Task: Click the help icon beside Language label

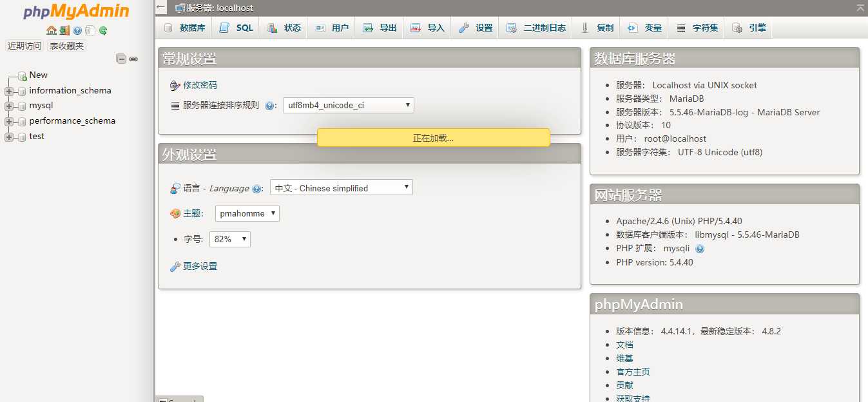Action: (x=256, y=189)
